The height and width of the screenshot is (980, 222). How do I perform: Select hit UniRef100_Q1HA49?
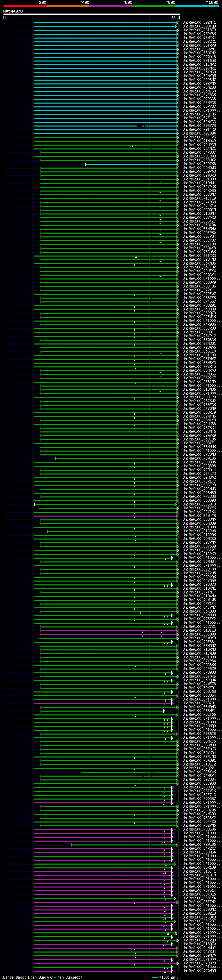[x=199, y=141]
